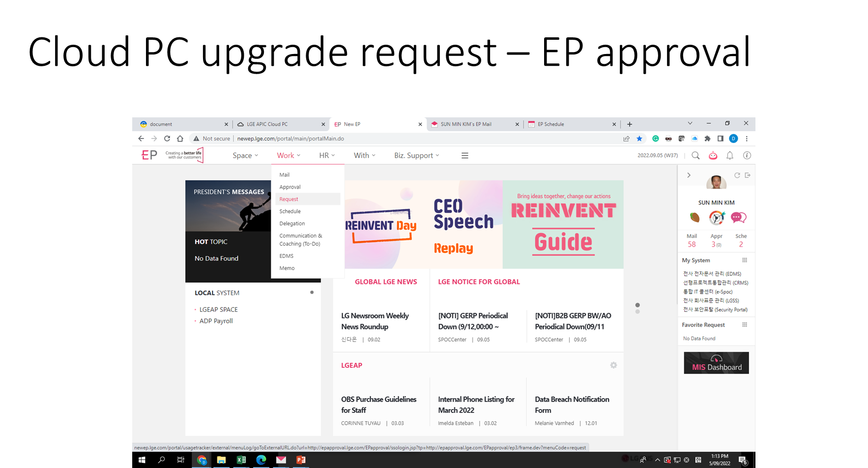Open the pink chatbot icon in header

[x=713, y=156]
